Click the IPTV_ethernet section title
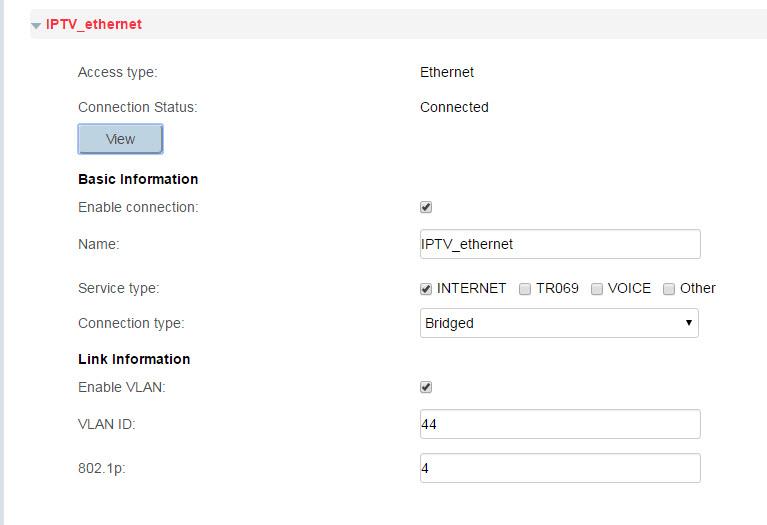The width and height of the screenshot is (767, 525). tap(94, 24)
